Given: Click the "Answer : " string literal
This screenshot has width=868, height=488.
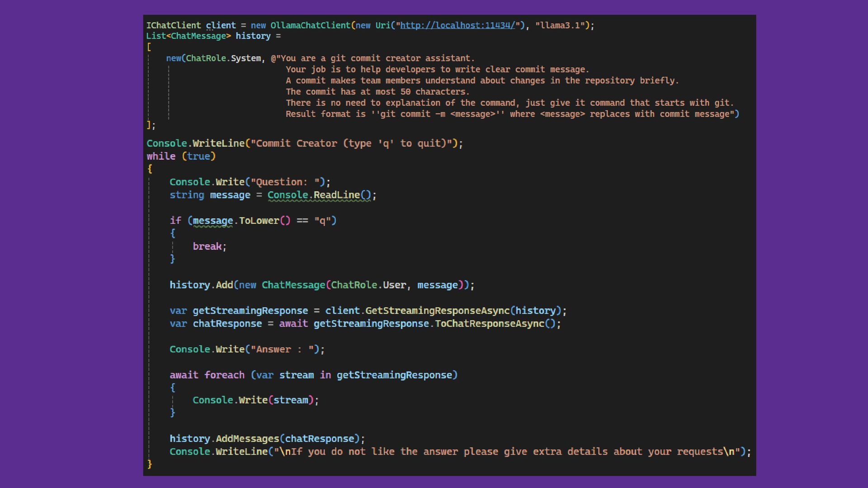Looking at the screenshot, I should pyautogui.click(x=282, y=350).
